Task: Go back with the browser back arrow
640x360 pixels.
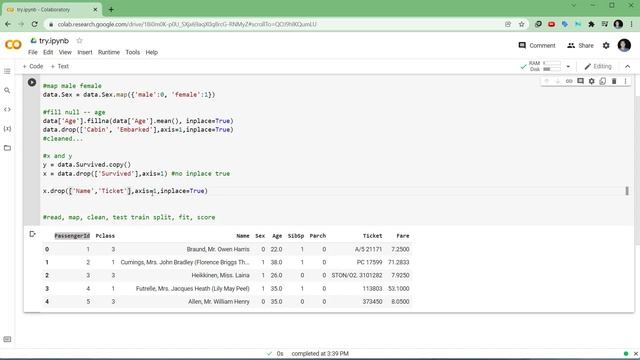Action: [8, 24]
